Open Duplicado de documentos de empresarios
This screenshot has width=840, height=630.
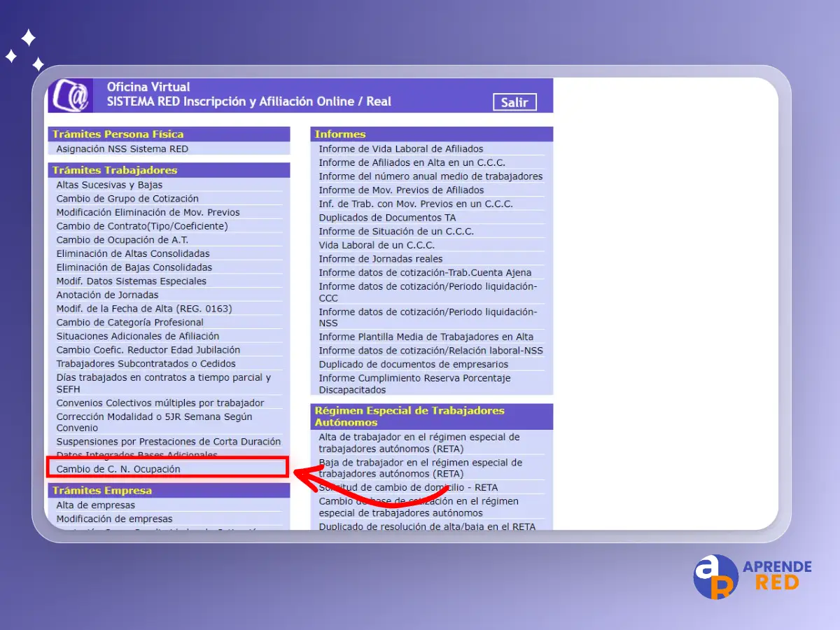[414, 364]
